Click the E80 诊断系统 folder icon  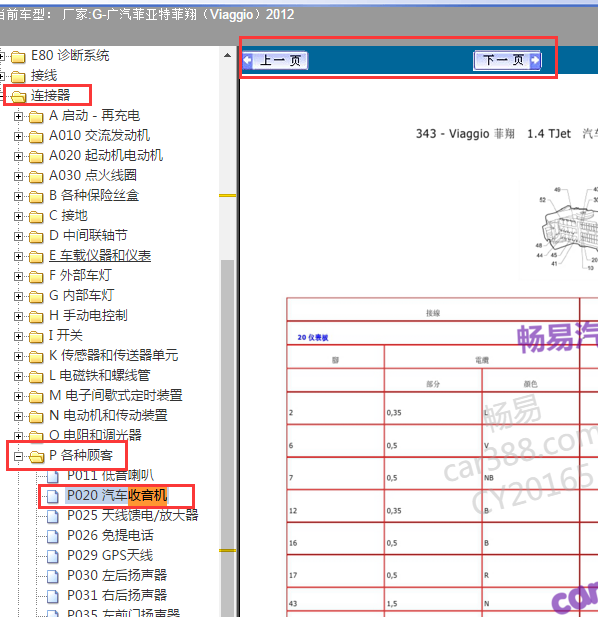pos(18,57)
